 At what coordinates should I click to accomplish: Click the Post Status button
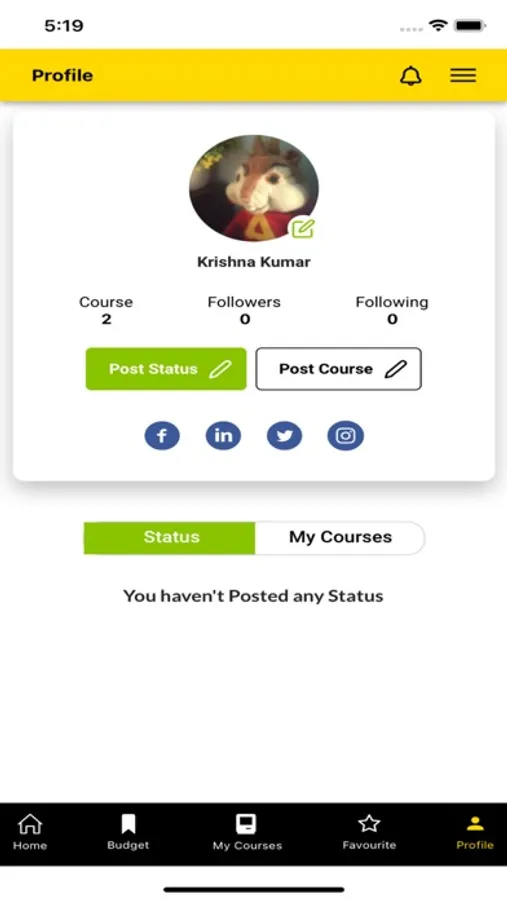pyautogui.click(x=166, y=368)
